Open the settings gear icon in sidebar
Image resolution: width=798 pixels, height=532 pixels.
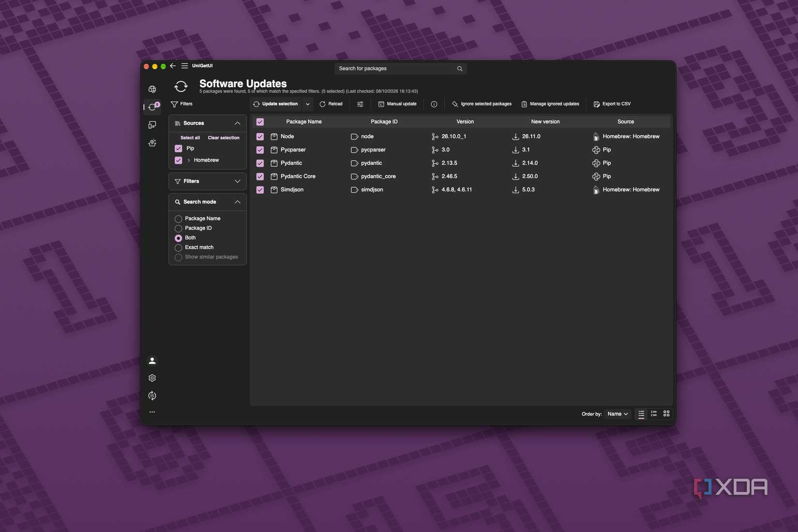coord(152,378)
